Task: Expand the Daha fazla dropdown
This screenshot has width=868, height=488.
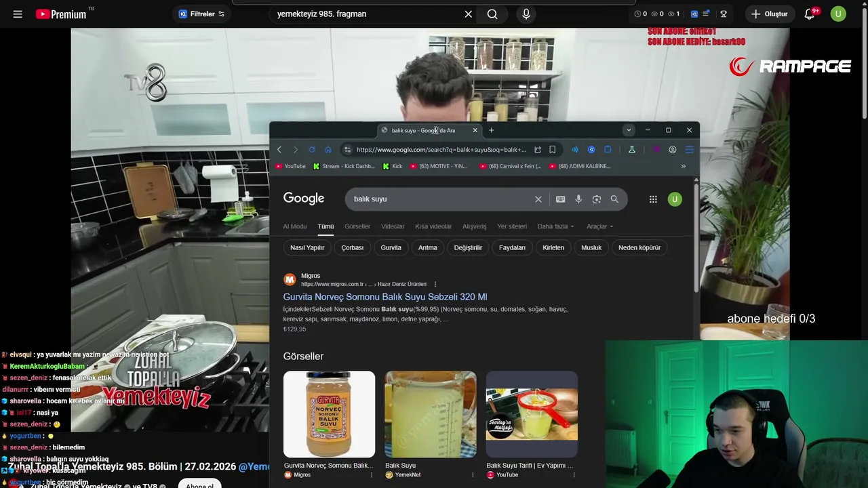Action: [555, 226]
